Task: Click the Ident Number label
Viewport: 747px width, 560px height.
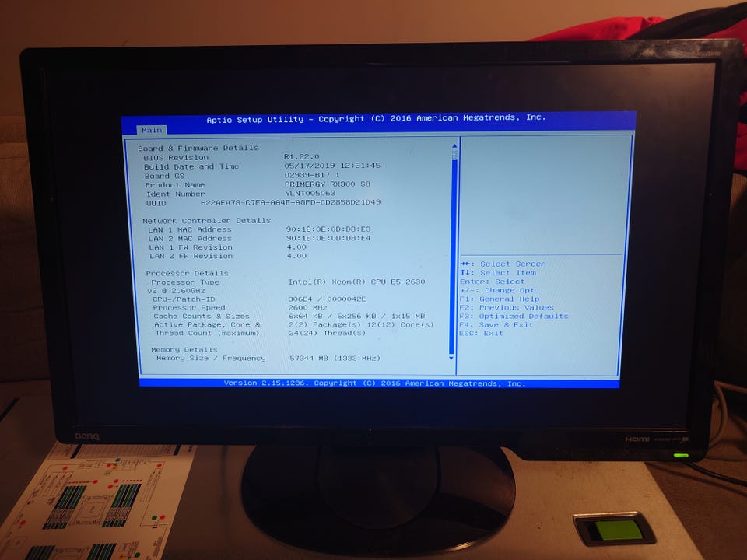Action: pos(175,194)
